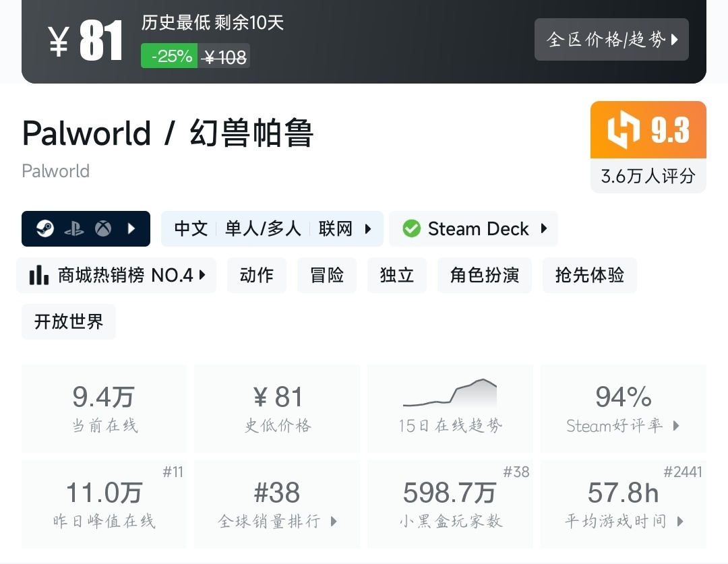The width and height of the screenshot is (728, 564).
Task: Expand the 平均游戏时间 arrow
Action: click(680, 522)
